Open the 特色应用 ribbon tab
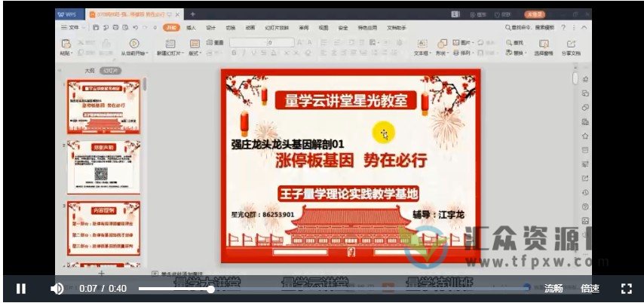 pos(367,28)
